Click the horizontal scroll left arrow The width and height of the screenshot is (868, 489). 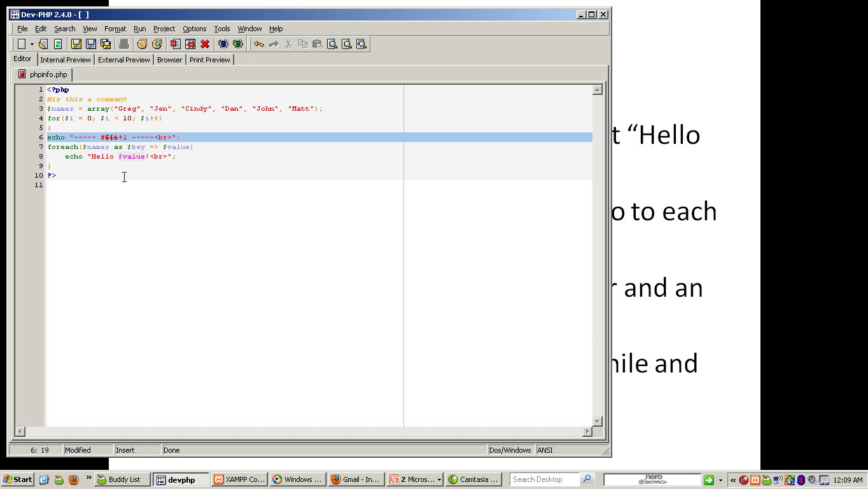[x=20, y=432]
